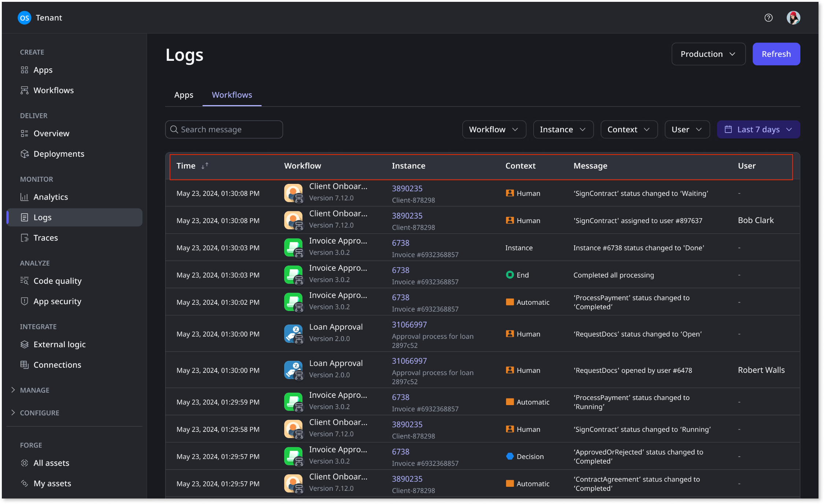
Task: Select Connections under Integrate
Action: pos(57,364)
